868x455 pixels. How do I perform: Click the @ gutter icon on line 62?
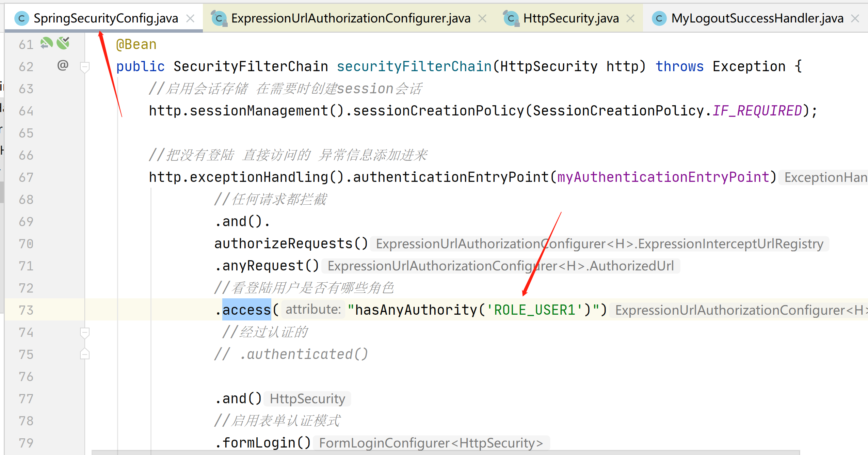point(63,65)
